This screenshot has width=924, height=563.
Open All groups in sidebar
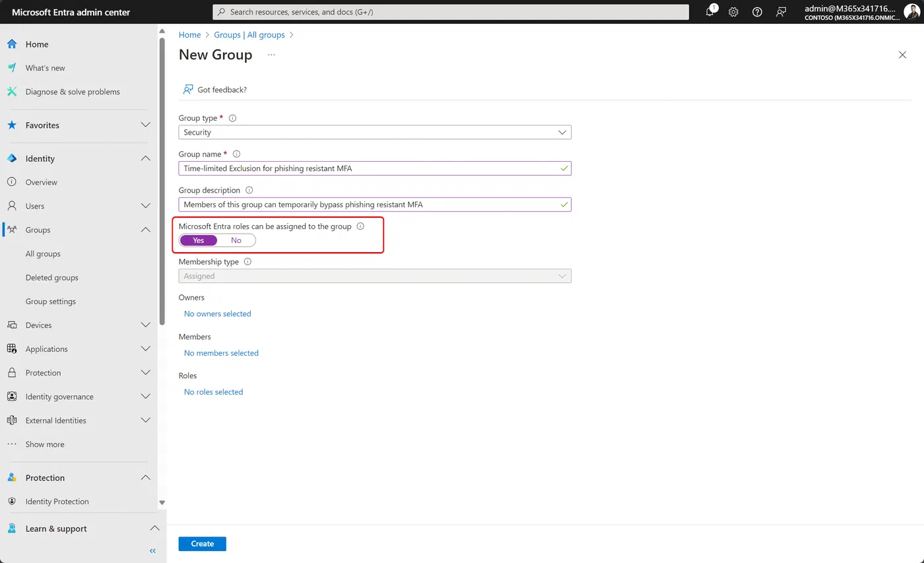[43, 253]
